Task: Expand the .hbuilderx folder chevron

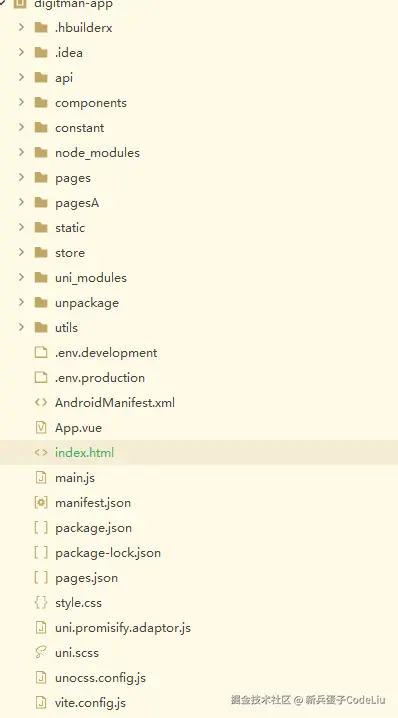Action: pos(21,27)
